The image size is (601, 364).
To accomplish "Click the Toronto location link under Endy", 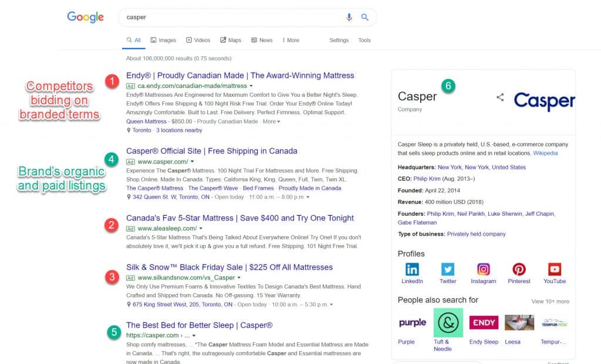I will pyautogui.click(x=142, y=130).
